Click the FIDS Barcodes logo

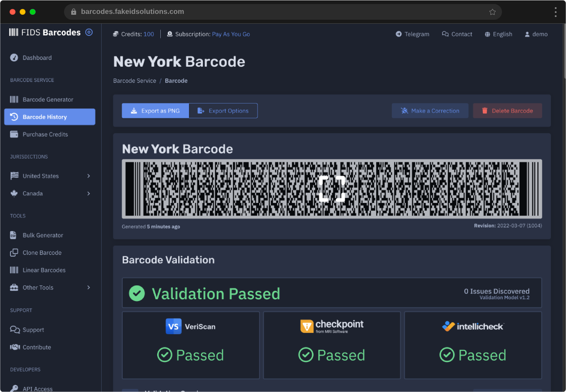click(45, 32)
